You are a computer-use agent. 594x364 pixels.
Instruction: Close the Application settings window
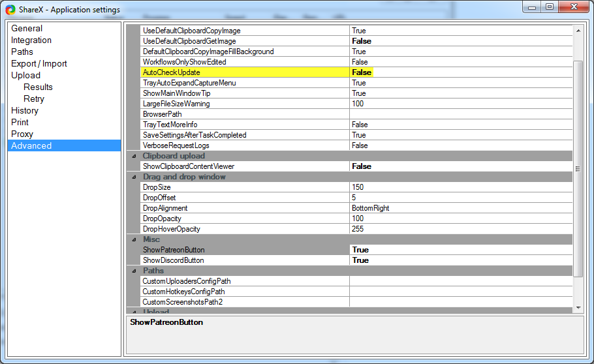tap(574, 7)
